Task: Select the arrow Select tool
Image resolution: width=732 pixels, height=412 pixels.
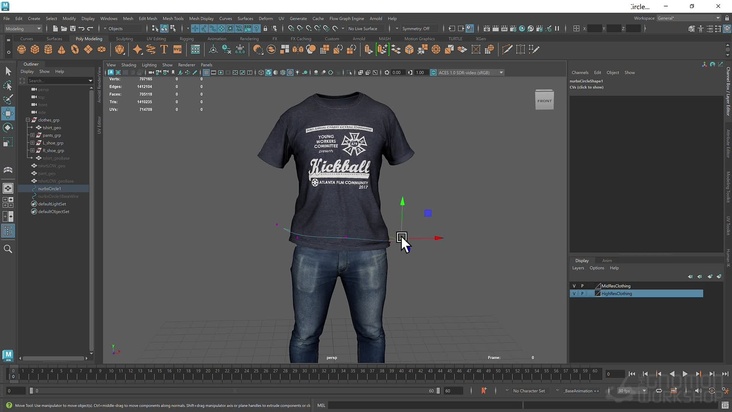Action: [x=8, y=71]
